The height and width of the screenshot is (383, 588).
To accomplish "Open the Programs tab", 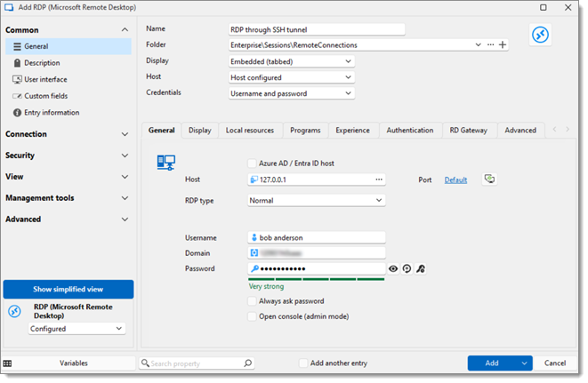I will pyautogui.click(x=305, y=131).
